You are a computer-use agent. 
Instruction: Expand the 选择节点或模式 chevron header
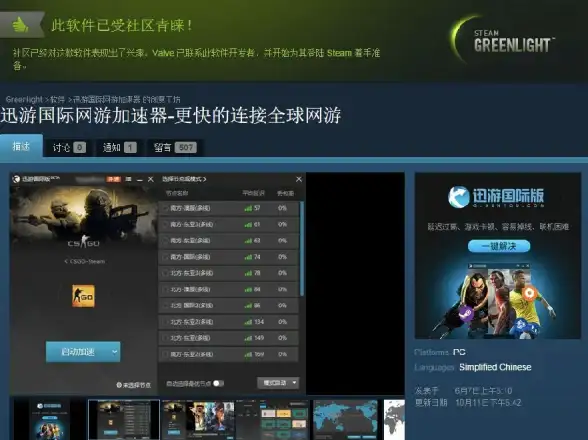pyautogui.click(x=184, y=179)
